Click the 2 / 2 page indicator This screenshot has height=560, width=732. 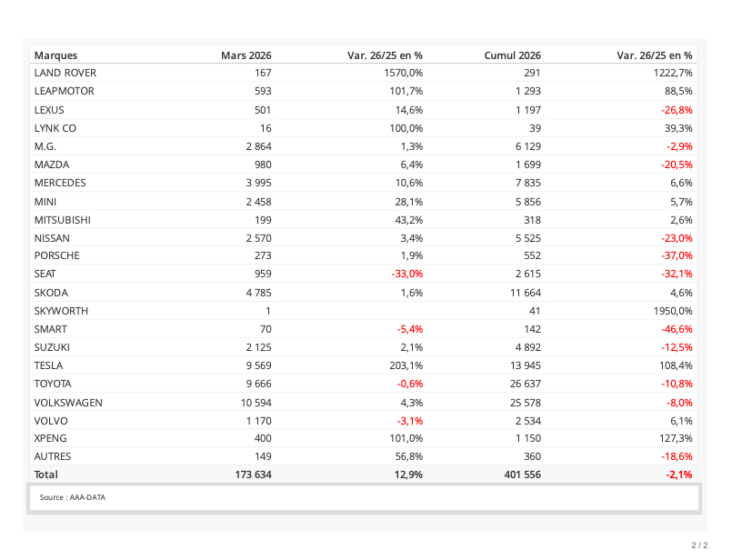698,545
